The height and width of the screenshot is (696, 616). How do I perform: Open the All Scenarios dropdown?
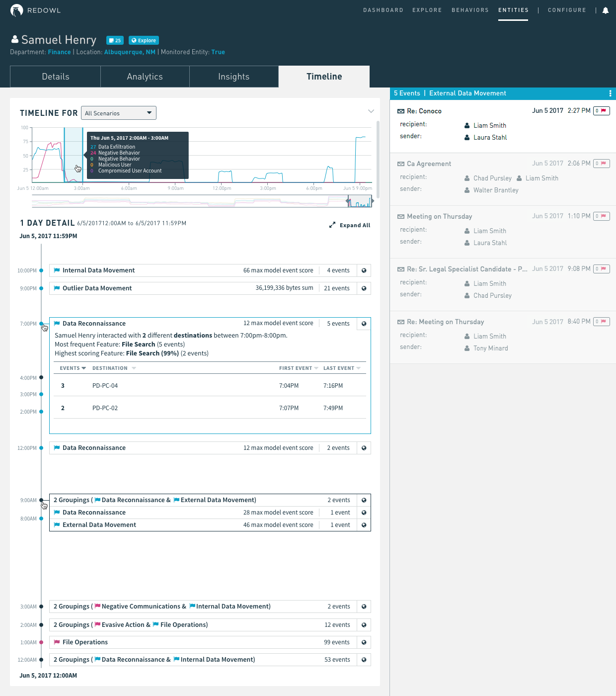tap(119, 113)
